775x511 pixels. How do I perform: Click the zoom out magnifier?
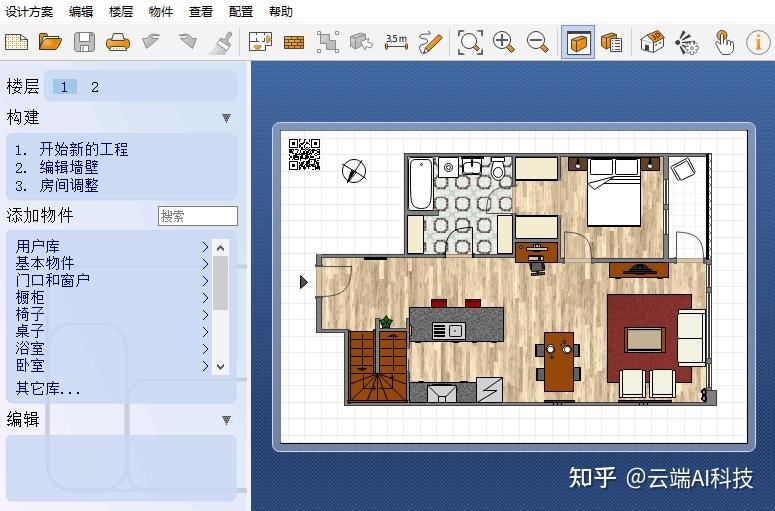coord(538,42)
